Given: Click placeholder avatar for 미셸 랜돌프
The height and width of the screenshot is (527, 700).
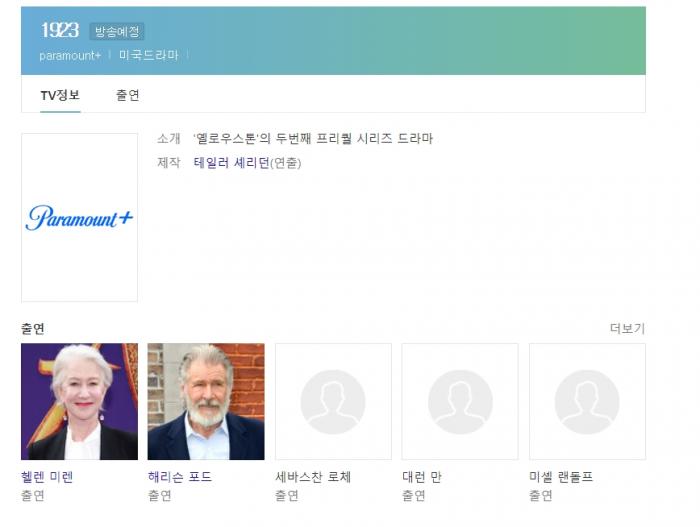Looking at the screenshot, I should coord(588,402).
